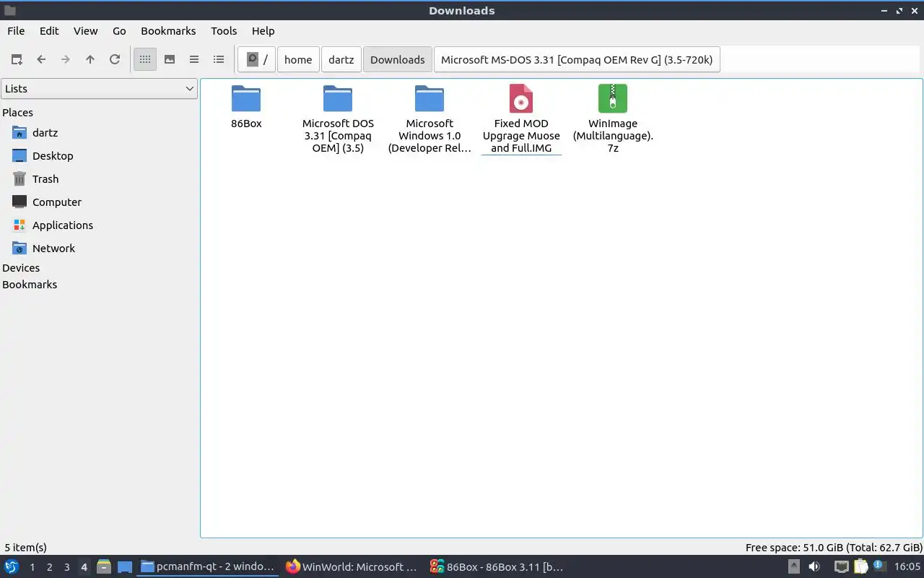Switch to Firefox WinWorld window
Image resolution: width=924 pixels, height=578 pixels.
pos(352,567)
